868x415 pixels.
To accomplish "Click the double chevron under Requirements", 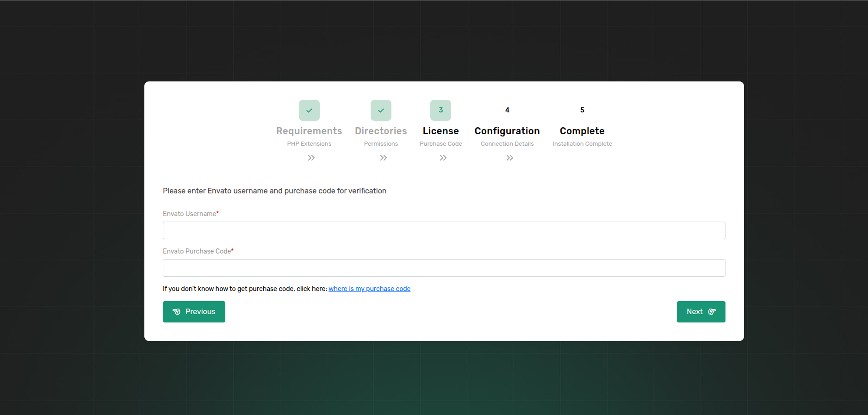I will [x=311, y=158].
